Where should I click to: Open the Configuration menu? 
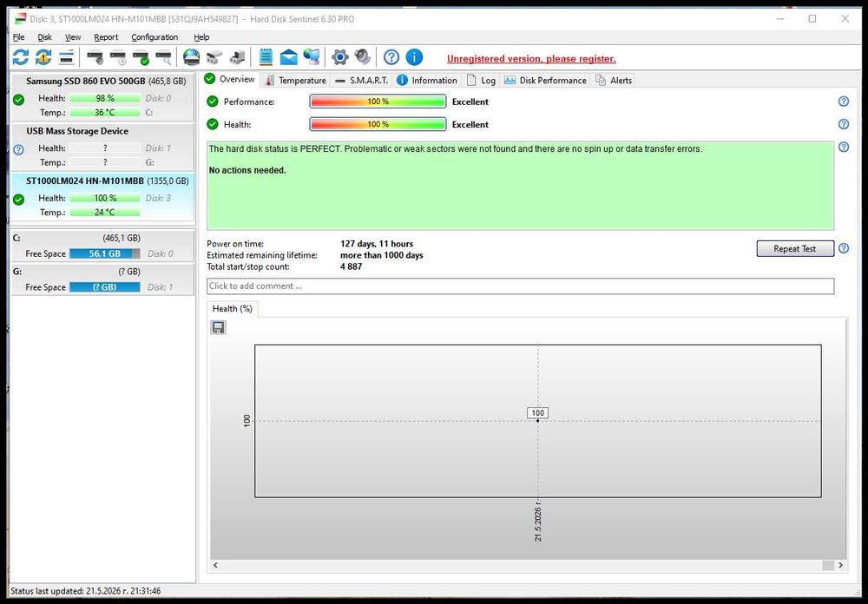tap(155, 37)
